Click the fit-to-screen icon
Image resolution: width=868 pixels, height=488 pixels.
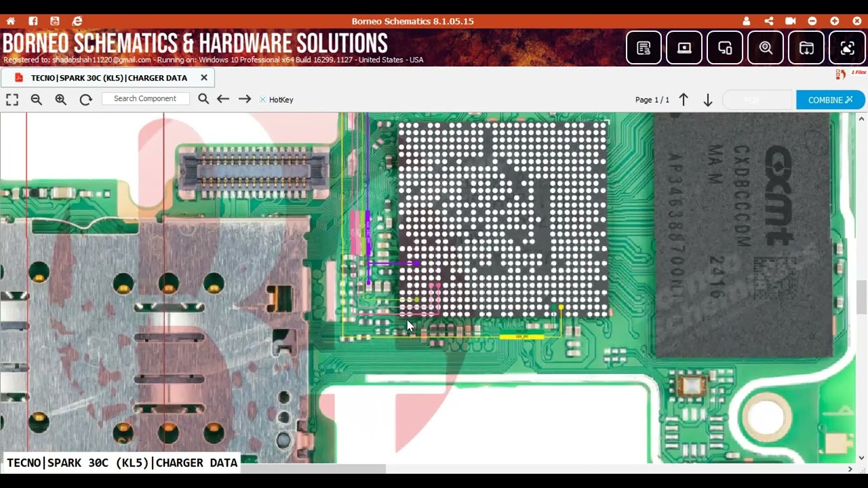tap(12, 100)
